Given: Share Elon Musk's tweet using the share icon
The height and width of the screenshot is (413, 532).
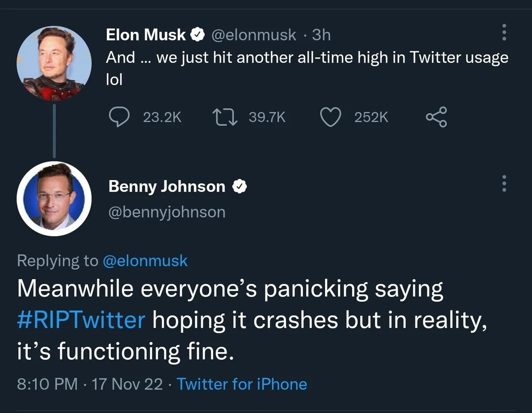Looking at the screenshot, I should pos(436,117).
